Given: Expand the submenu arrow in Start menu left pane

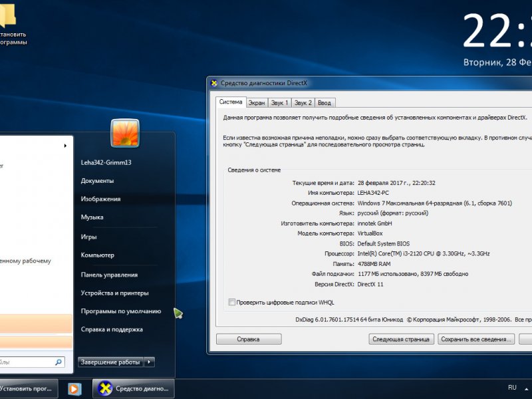Looking at the screenshot, I should tap(65, 146).
